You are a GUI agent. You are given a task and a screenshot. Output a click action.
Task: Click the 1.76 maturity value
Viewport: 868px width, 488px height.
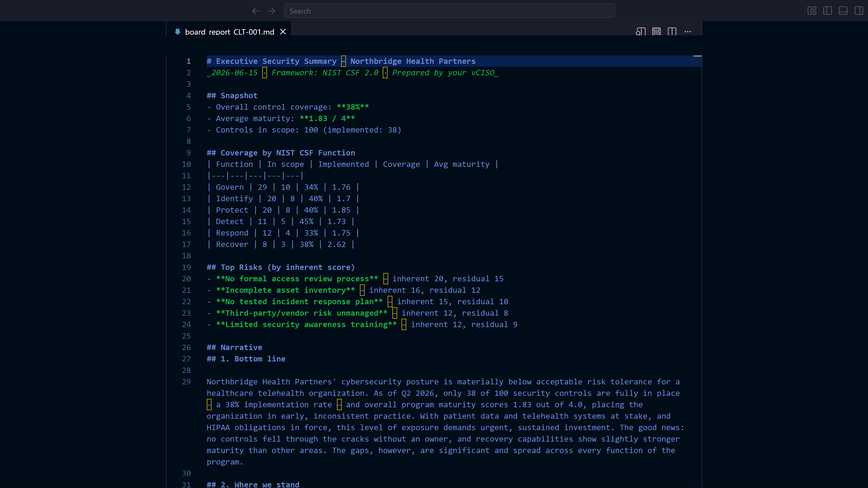341,187
